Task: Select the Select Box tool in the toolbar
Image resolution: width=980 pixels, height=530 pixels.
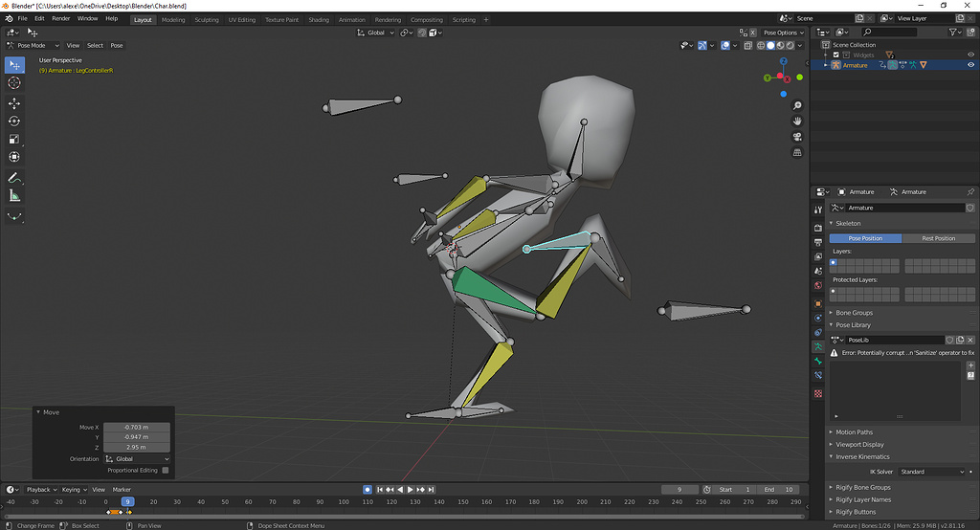Action: click(x=14, y=65)
